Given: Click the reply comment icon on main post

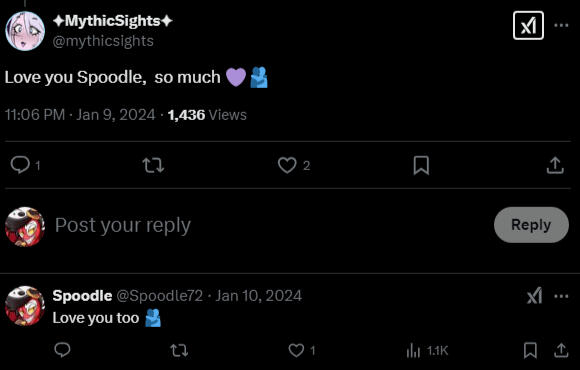Looking at the screenshot, I should tap(20, 165).
